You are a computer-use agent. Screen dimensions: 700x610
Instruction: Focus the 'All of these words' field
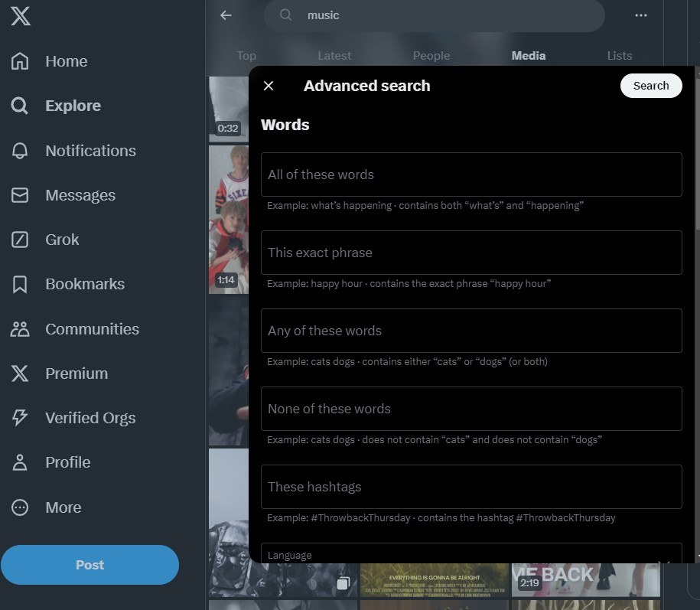[x=471, y=175]
